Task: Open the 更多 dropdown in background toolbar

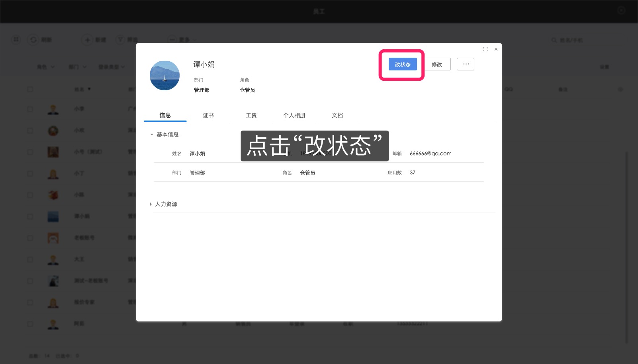Action: (x=182, y=40)
